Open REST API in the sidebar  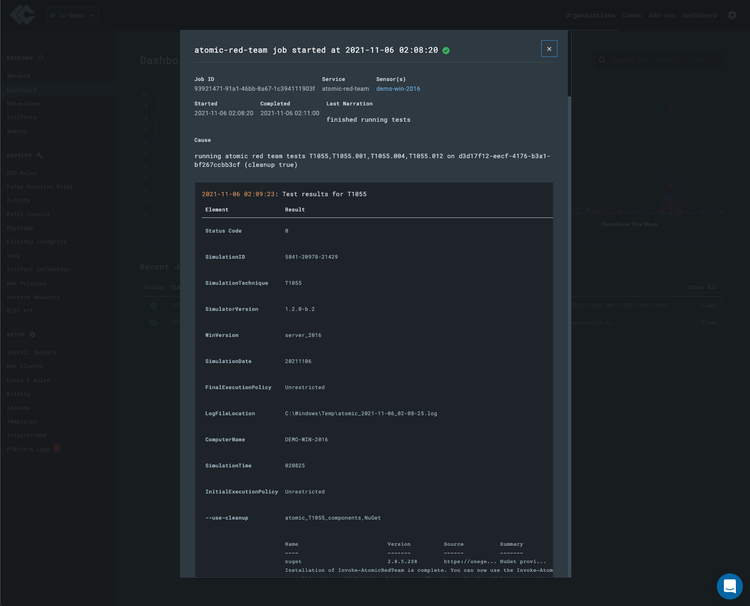coord(20,311)
